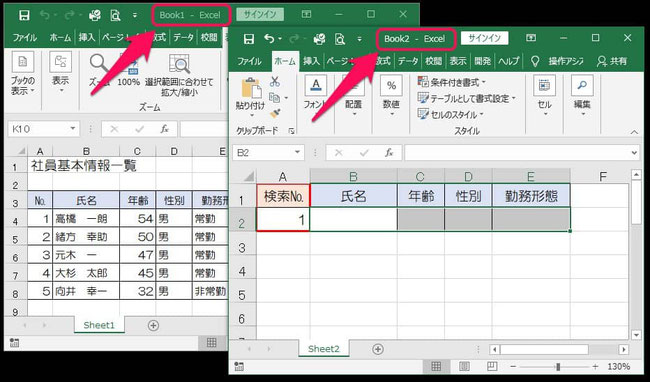Click the zoom in plus button in Book2
650x382 pixels.
595,367
